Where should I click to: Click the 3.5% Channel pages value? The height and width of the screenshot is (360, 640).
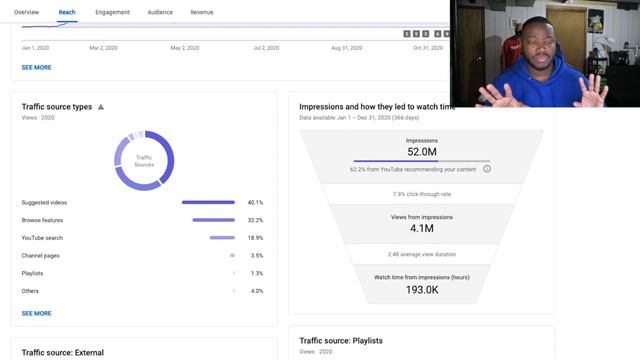pos(257,256)
